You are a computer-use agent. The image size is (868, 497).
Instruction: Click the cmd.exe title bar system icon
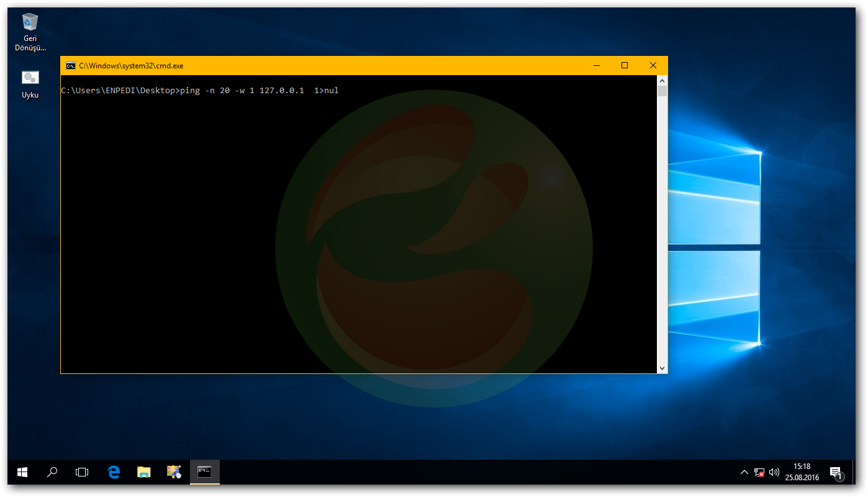[x=71, y=66]
